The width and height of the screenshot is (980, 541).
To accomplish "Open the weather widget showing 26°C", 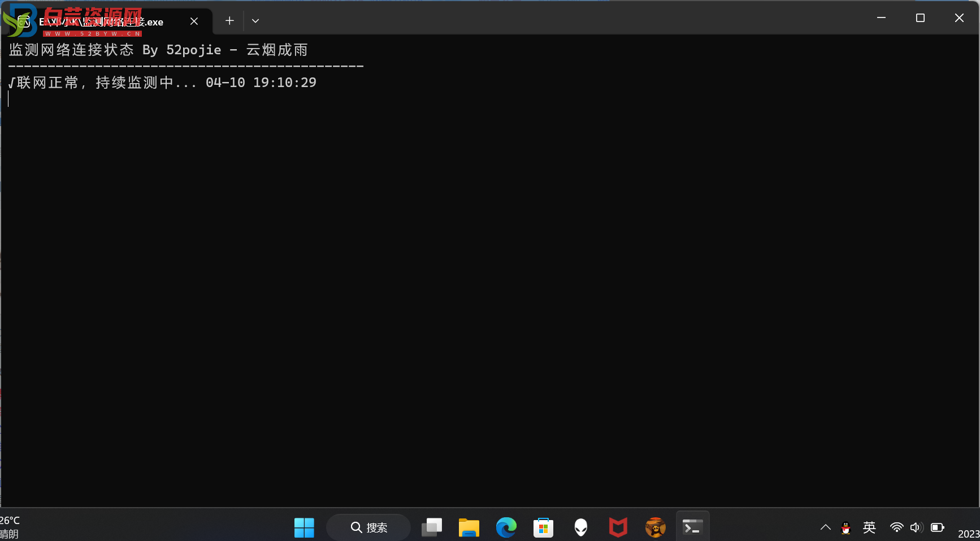I will point(10,527).
